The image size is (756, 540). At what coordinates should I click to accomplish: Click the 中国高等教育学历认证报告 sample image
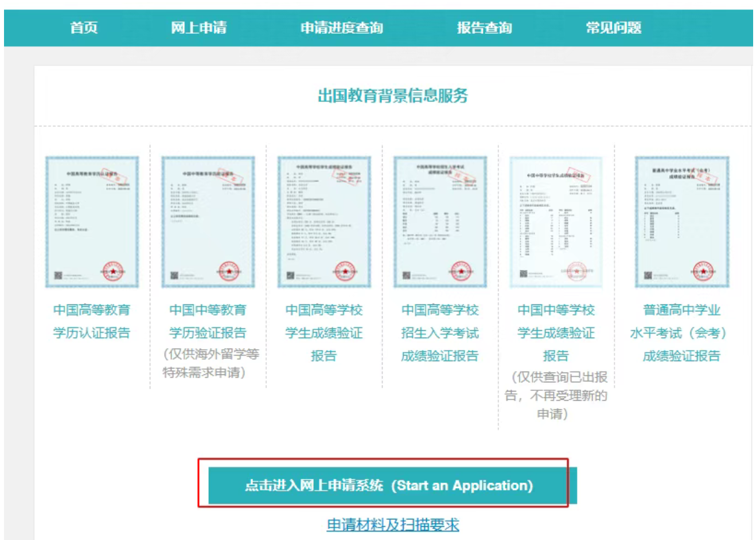(x=92, y=221)
